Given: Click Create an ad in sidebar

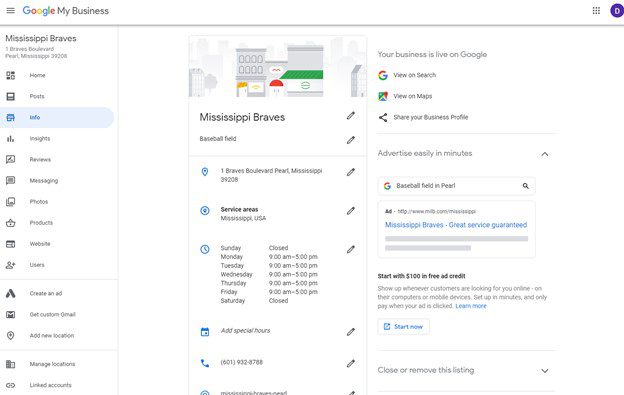Looking at the screenshot, I should (x=46, y=294).
